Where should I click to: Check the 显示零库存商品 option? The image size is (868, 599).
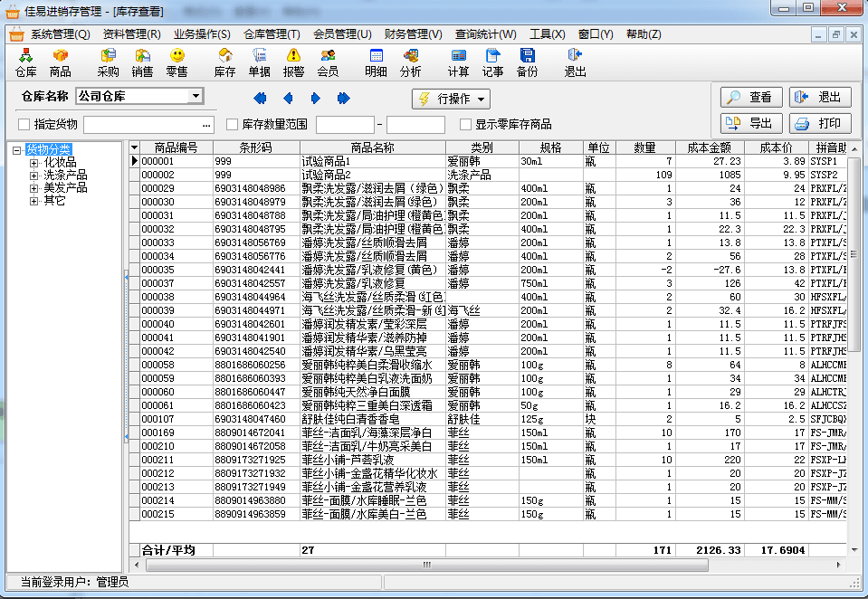coord(466,125)
